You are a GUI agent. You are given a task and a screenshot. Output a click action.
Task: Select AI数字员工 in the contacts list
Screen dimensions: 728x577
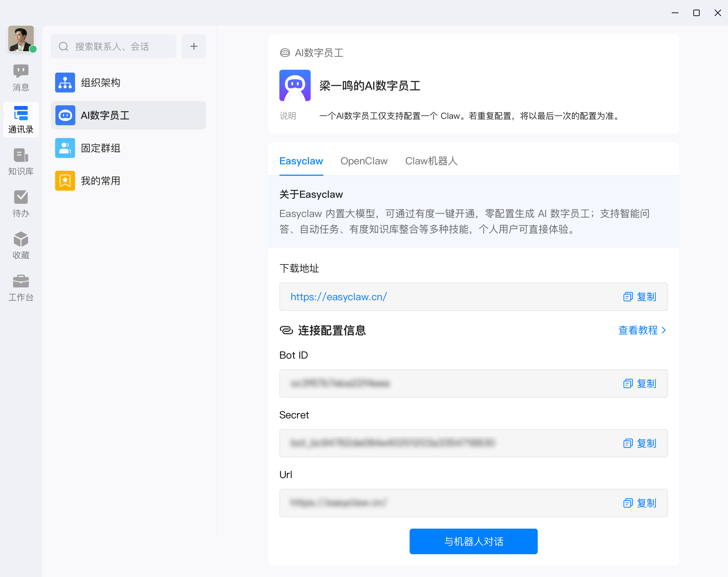[x=128, y=115]
